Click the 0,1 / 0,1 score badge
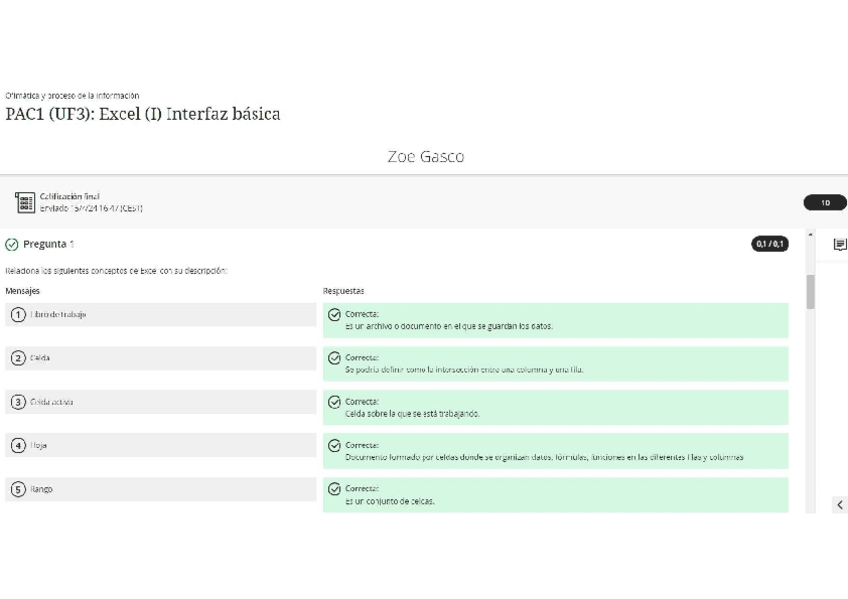The image size is (848, 599). (x=769, y=244)
